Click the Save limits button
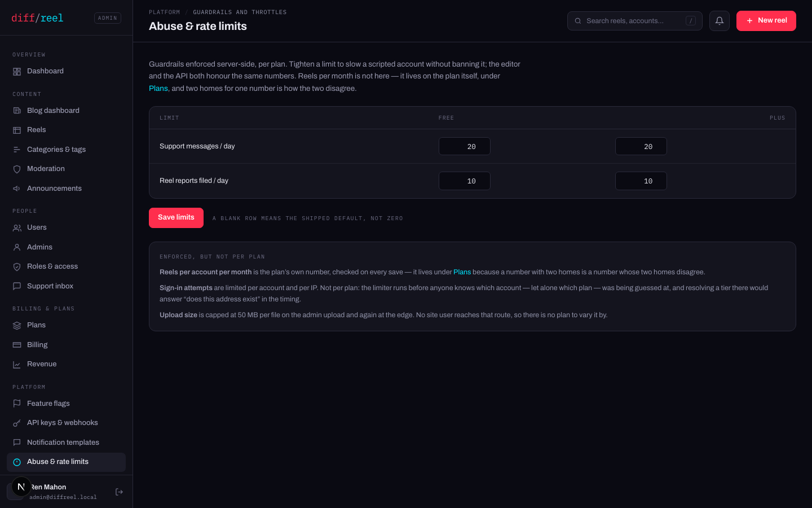The height and width of the screenshot is (508, 812). (x=176, y=218)
